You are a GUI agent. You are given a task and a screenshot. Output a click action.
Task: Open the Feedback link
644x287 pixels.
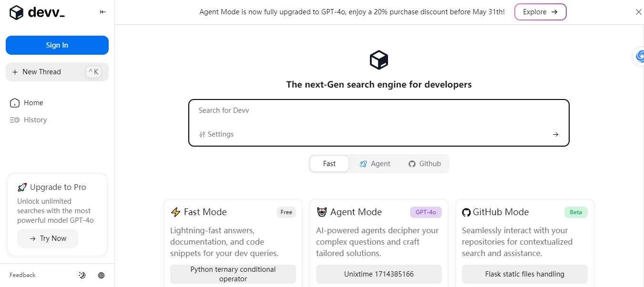click(22, 275)
